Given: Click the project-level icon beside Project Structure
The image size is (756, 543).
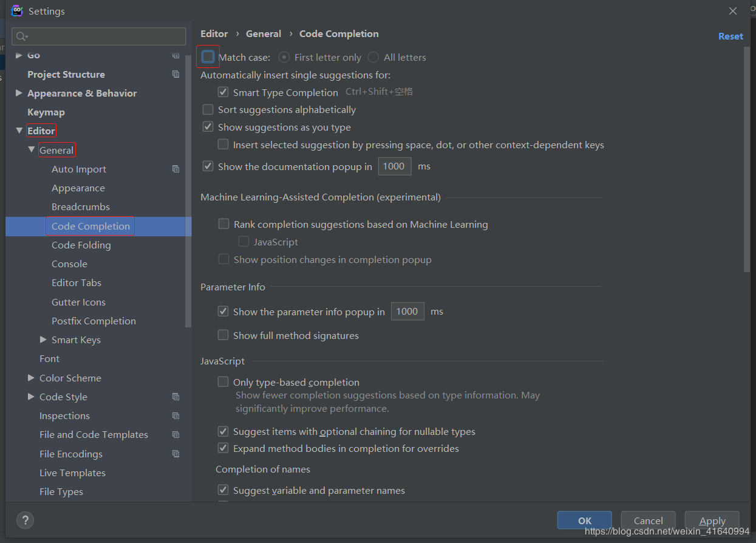Looking at the screenshot, I should [x=176, y=74].
